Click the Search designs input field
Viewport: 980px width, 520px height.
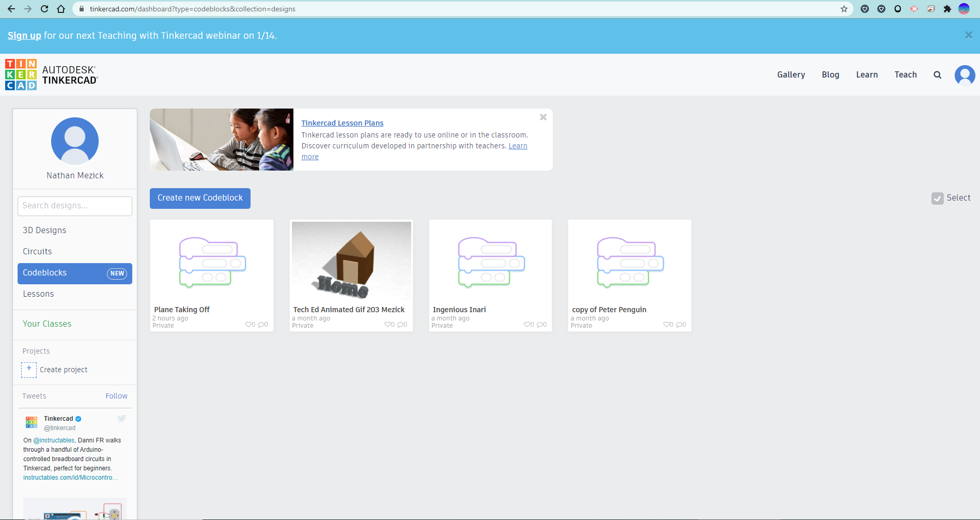coord(75,206)
